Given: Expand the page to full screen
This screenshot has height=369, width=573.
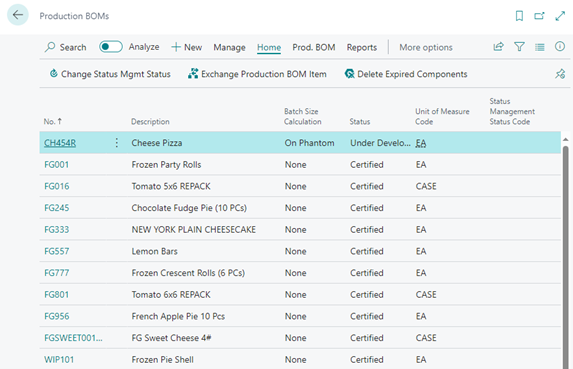Looking at the screenshot, I should click(x=560, y=16).
